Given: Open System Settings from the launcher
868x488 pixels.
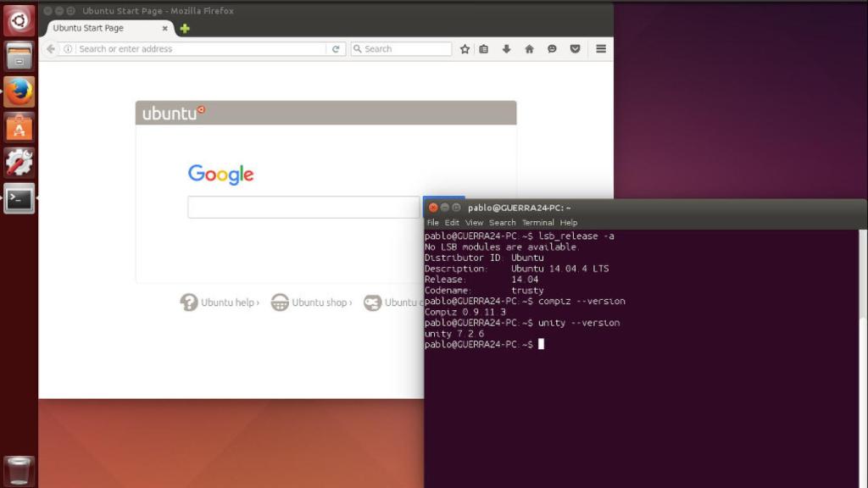Looking at the screenshot, I should click(x=19, y=164).
